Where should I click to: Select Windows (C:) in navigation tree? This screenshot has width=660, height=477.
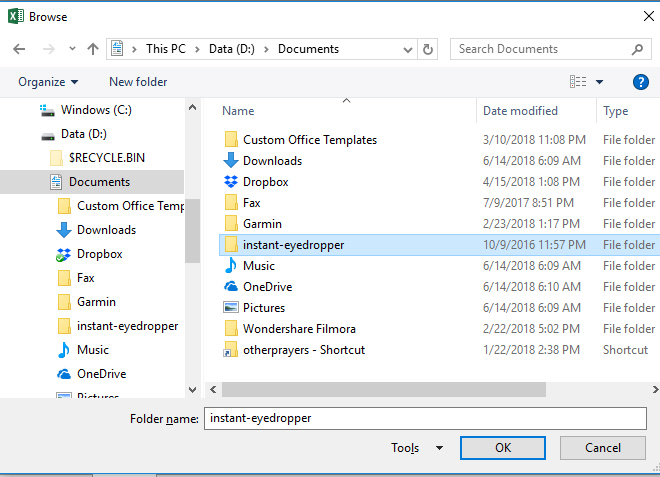pyautogui.click(x=98, y=109)
